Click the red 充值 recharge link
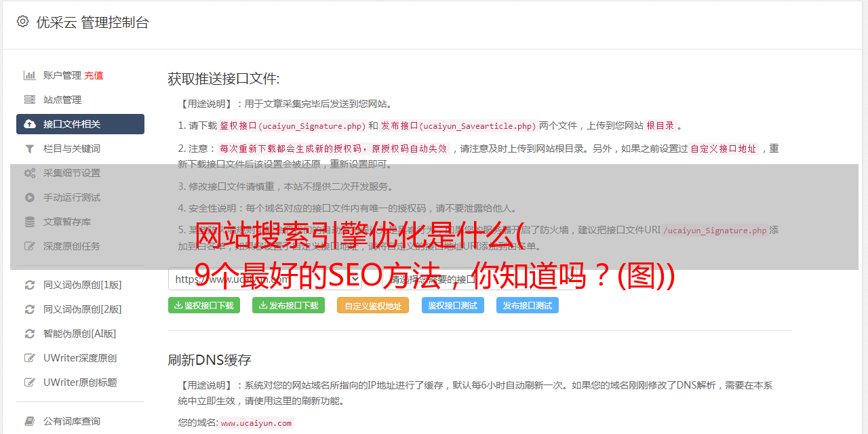Viewport: 868px width, 434px height. click(94, 75)
